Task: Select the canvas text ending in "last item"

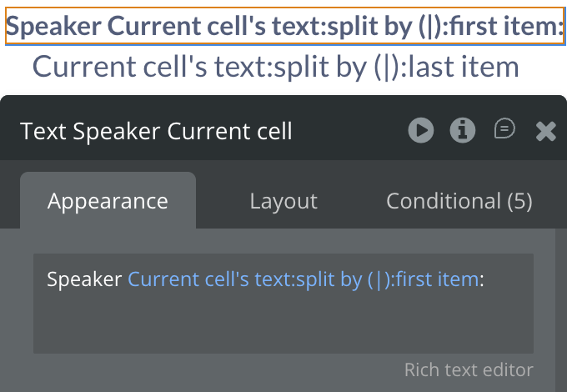Action: 275,66
